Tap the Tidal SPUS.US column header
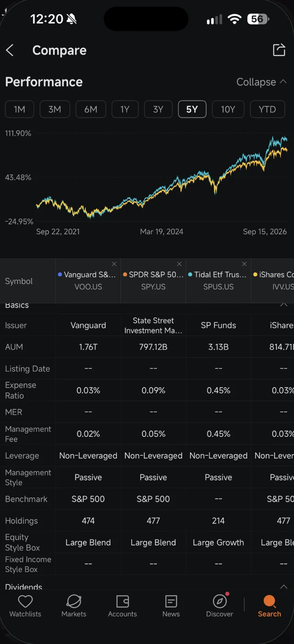 [x=219, y=280]
